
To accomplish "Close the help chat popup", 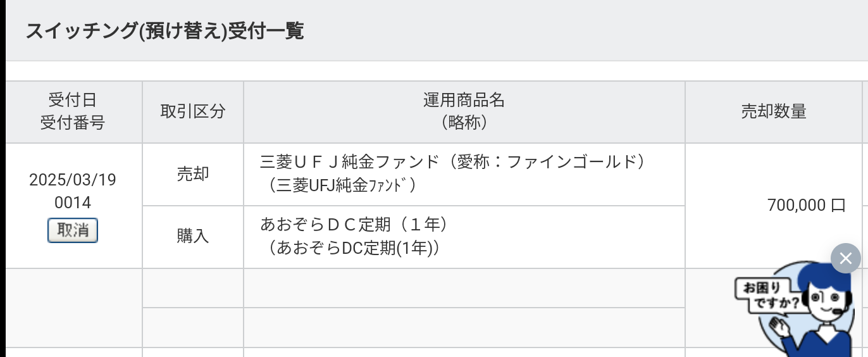I will pos(846,258).
